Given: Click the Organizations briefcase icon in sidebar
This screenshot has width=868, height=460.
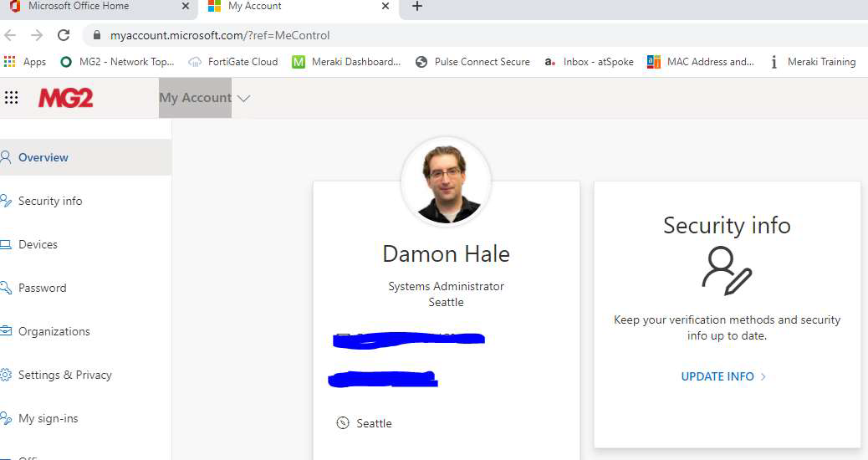Looking at the screenshot, I should pyautogui.click(x=6, y=331).
